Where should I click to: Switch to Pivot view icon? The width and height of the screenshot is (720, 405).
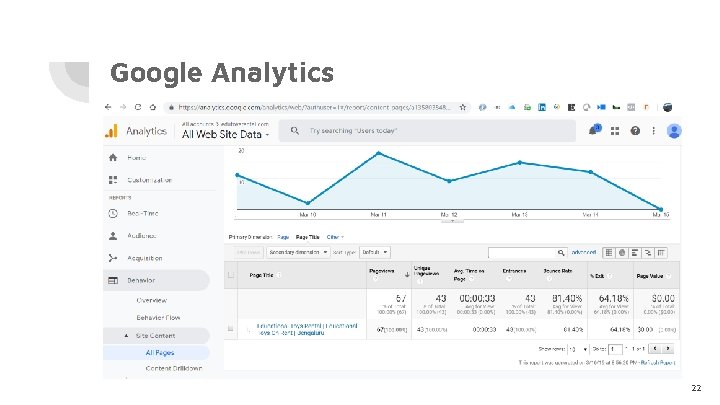click(661, 253)
